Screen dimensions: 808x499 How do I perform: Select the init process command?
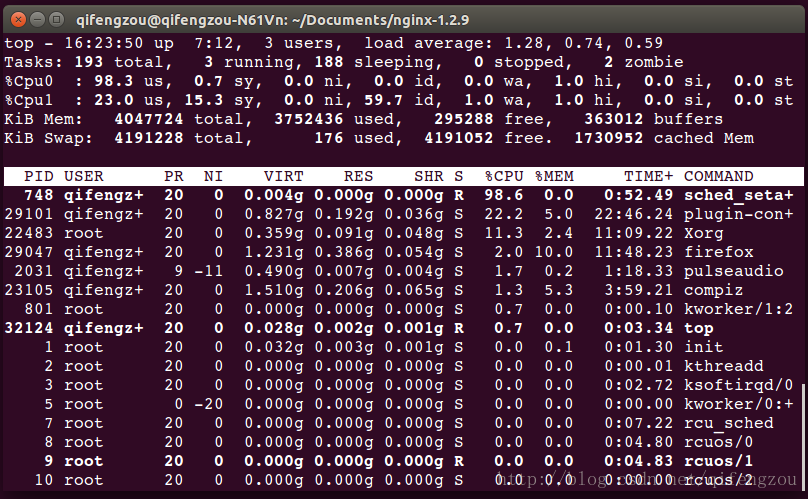coord(703,347)
